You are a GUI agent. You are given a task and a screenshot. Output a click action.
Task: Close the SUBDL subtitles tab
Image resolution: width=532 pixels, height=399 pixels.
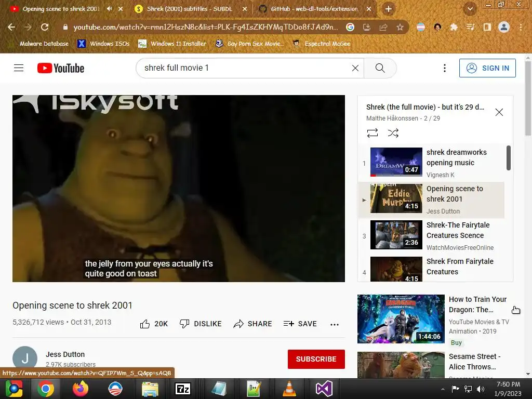(x=245, y=9)
